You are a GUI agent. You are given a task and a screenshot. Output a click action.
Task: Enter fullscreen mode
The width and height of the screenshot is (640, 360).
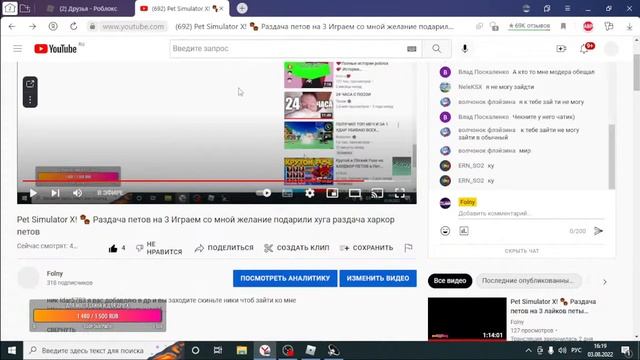point(400,193)
